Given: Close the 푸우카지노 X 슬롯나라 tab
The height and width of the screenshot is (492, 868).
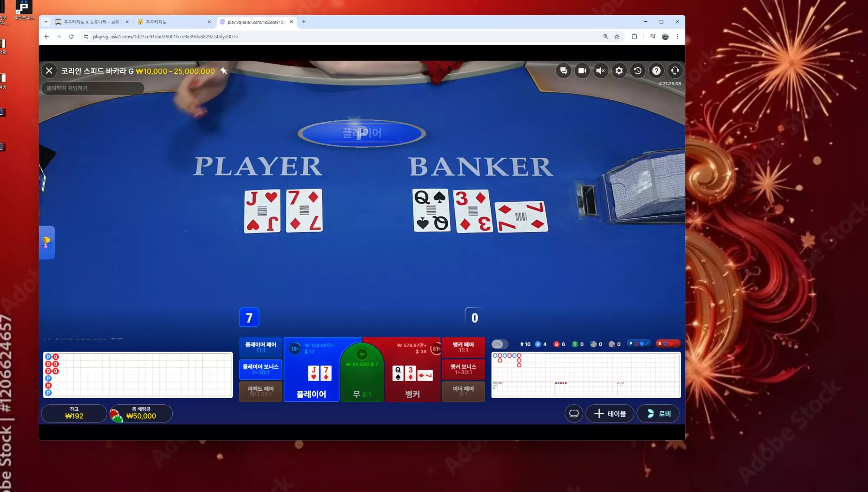Looking at the screenshot, I should click(127, 22).
